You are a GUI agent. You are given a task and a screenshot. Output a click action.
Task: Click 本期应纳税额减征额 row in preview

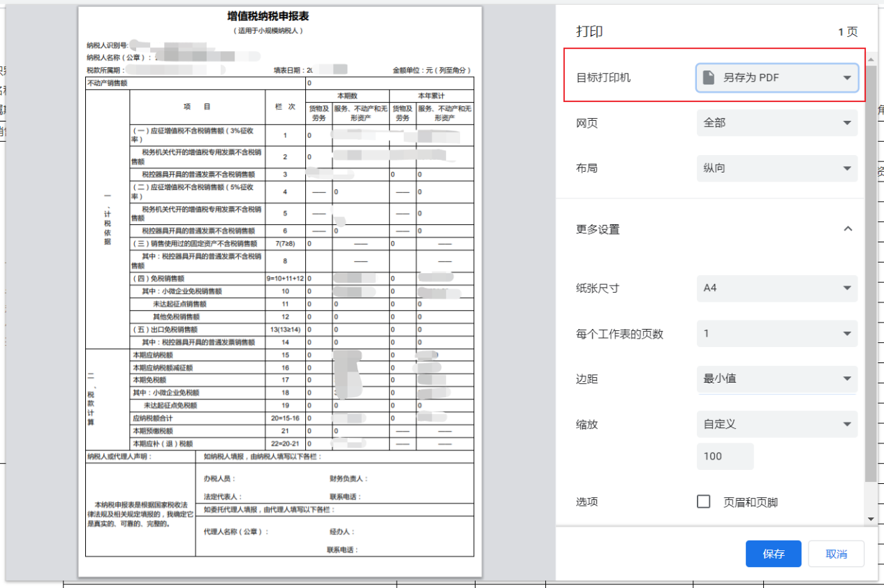pyautogui.click(x=302, y=367)
